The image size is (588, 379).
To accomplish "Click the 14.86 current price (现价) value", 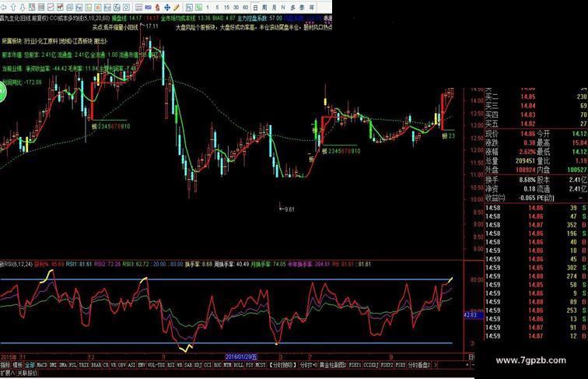I will point(527,134).
